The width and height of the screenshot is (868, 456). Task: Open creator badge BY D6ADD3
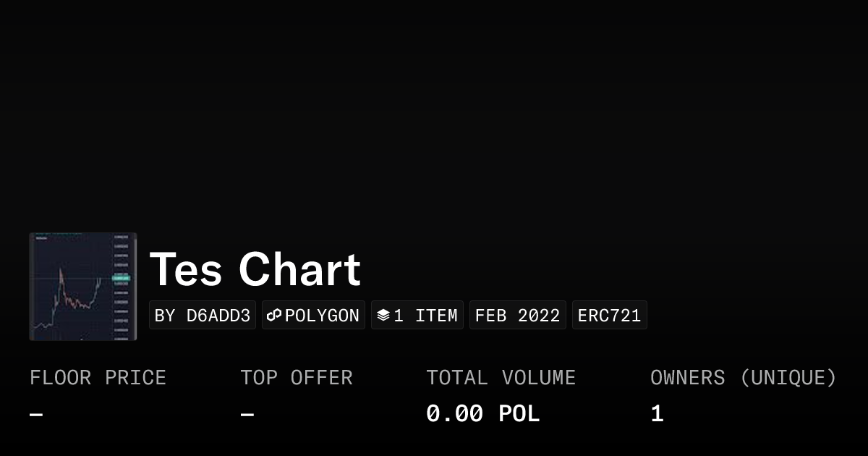coord(203,316)
